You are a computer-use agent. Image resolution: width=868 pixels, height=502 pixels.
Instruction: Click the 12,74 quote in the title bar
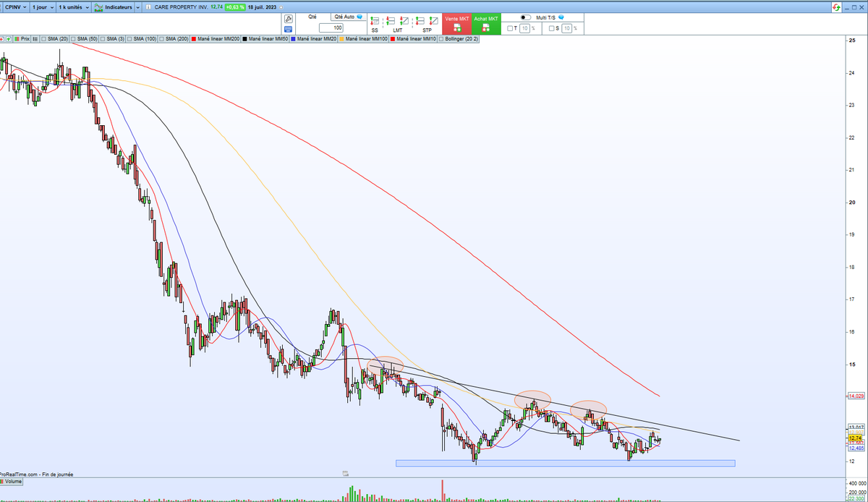tap(216, 7)
